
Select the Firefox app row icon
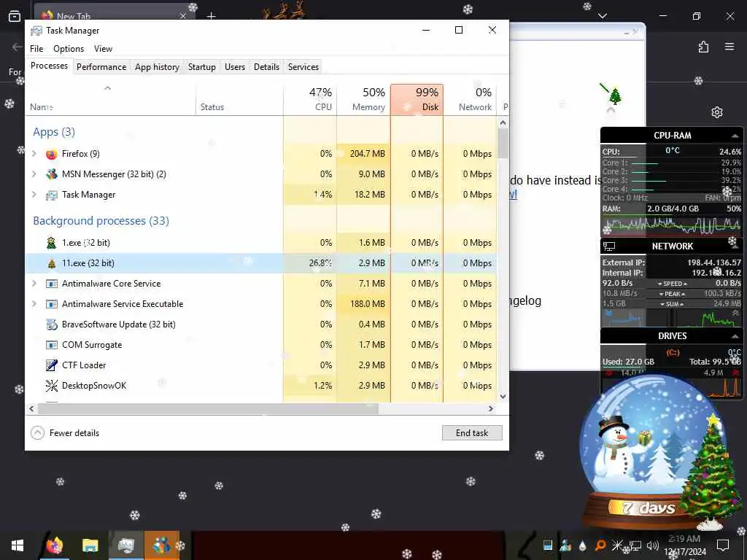point(52,154)
